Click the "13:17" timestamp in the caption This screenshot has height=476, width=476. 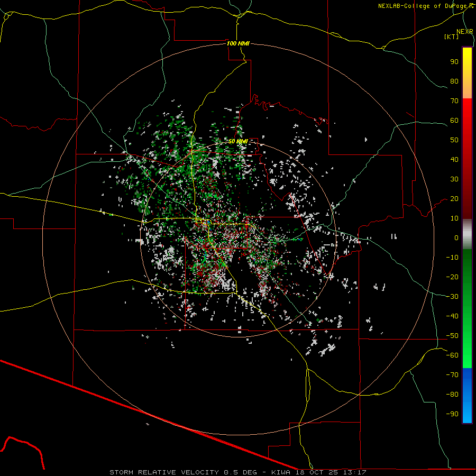(355, 472)
